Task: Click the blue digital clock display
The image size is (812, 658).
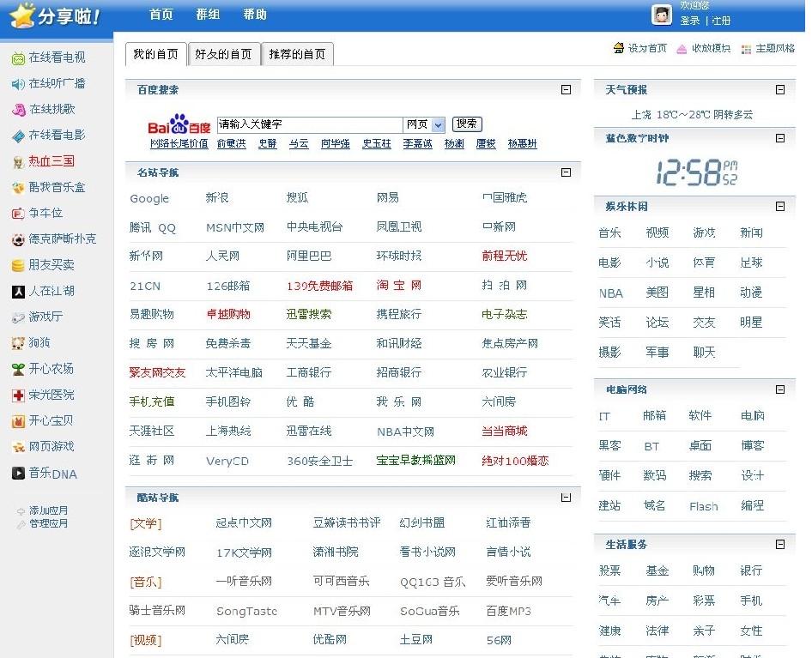Action: coord(696,172)
